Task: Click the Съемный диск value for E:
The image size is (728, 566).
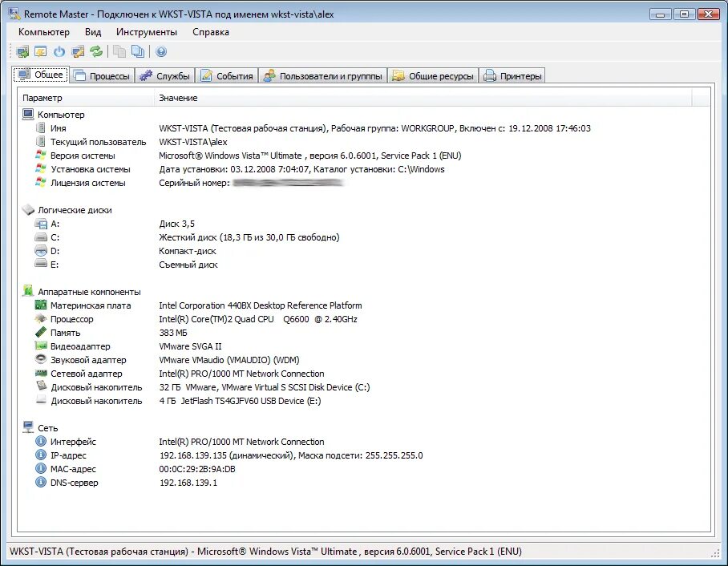Action: 188,265
